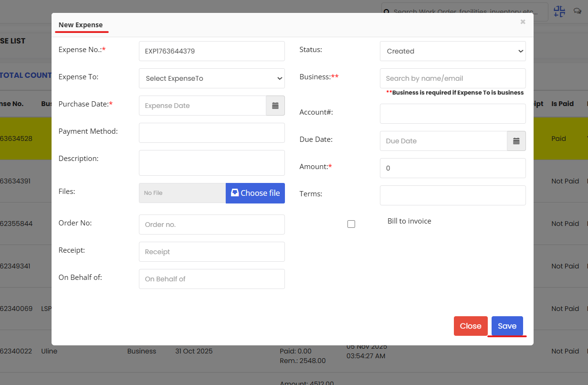Click 'Uline' business cell in background table

49,351
